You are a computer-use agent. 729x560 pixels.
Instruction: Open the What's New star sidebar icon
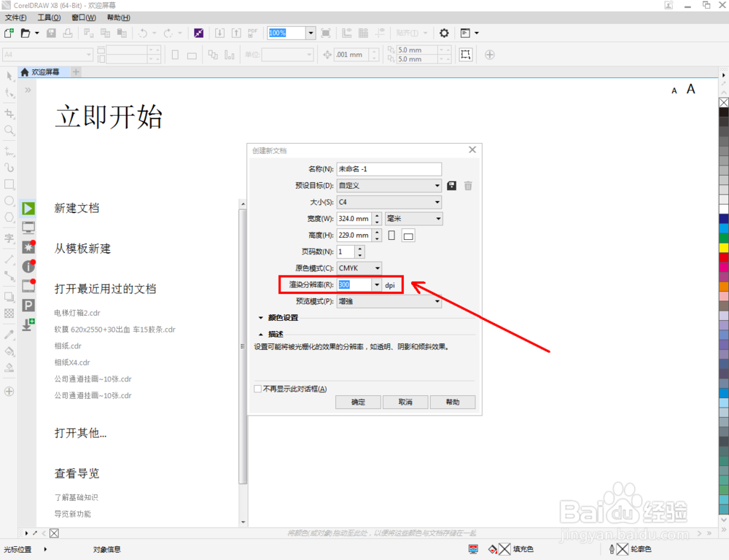tap(28, 247)
